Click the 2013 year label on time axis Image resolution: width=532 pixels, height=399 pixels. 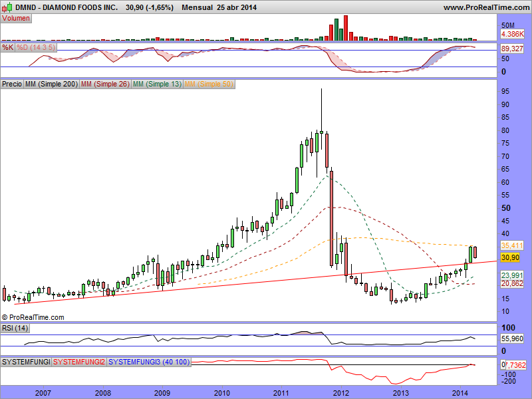point(401,393)
